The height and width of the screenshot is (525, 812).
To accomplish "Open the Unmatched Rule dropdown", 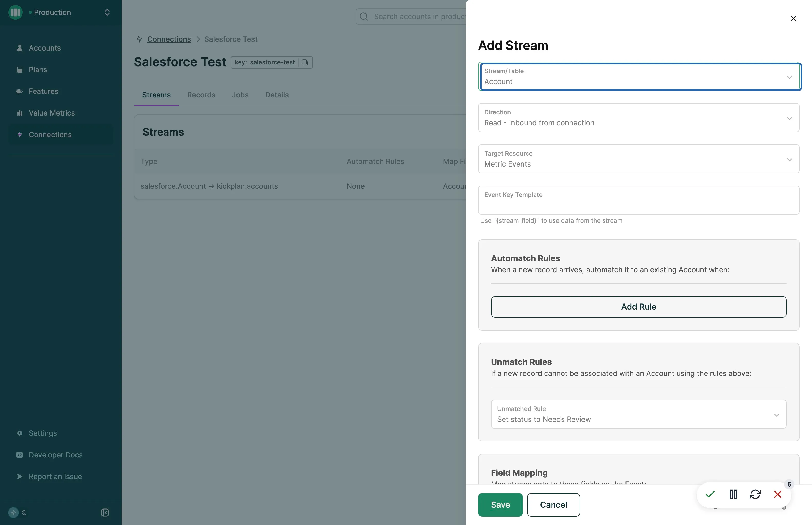I will click(x=639, y=414).
